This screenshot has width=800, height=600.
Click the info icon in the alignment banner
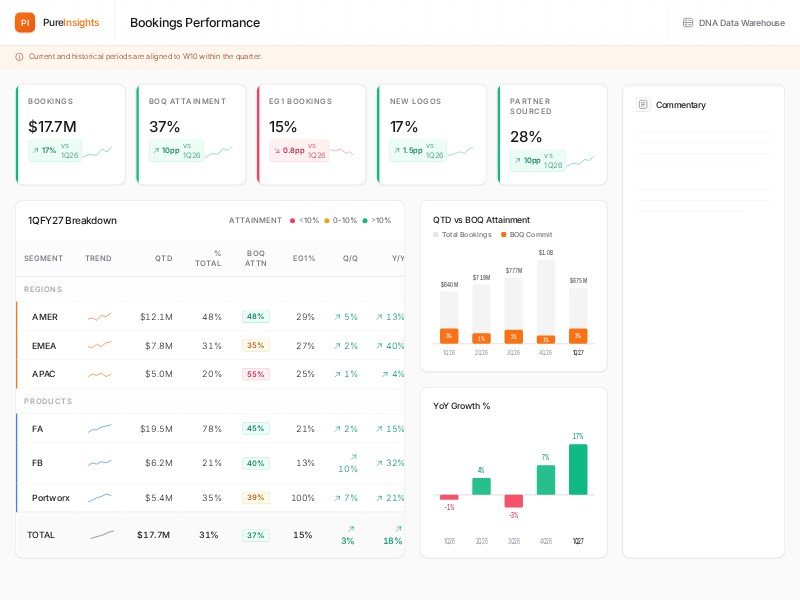pos(20,57)
